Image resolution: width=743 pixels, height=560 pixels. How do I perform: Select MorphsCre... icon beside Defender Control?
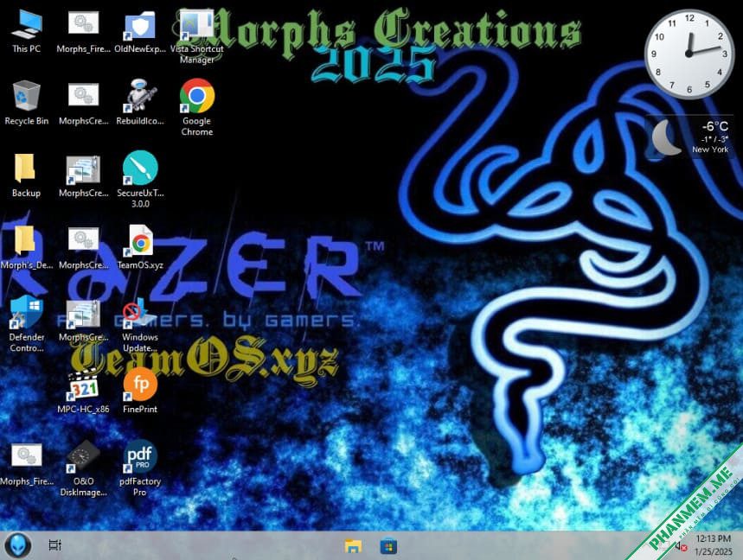coord(83,320)
